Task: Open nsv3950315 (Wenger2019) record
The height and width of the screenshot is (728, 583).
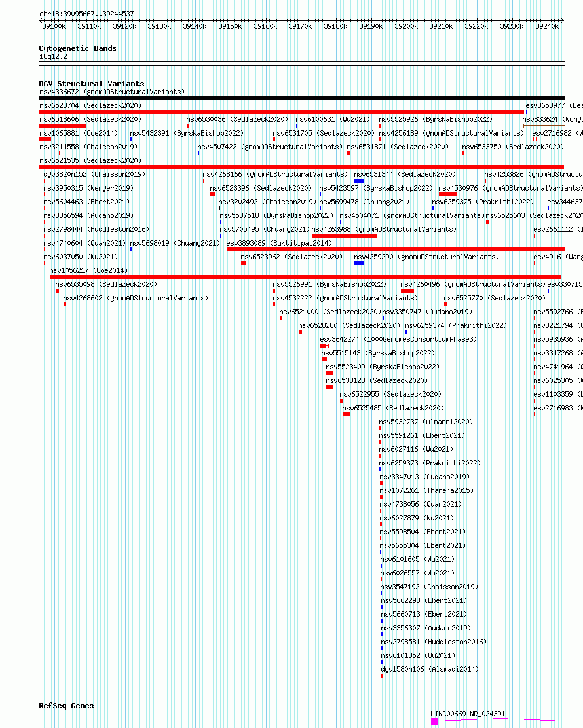Action: (88, 189)
